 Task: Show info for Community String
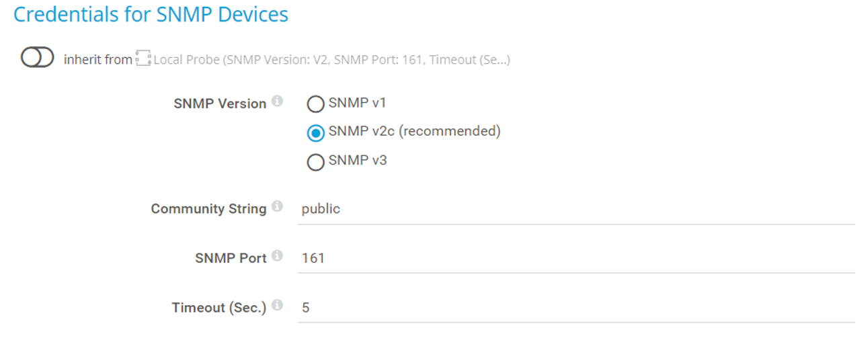[277, 207]
